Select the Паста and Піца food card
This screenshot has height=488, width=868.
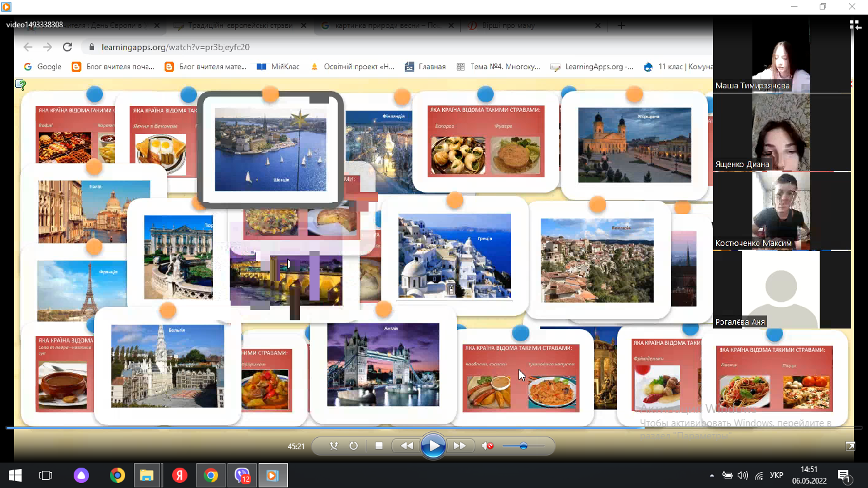click(x=775, y=378)
